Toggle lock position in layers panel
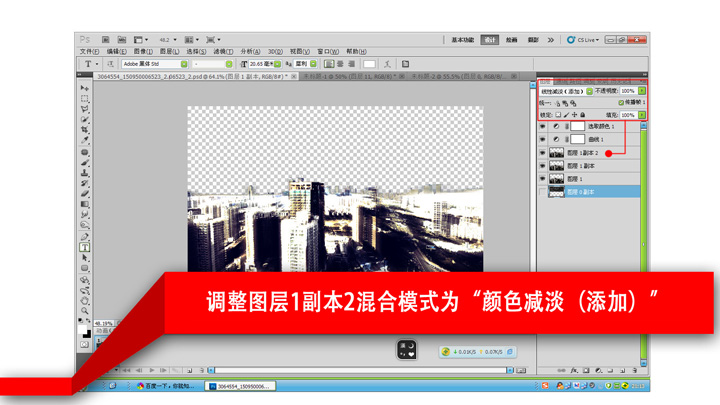Screen dimensions: 720x405 [x=574, y=115]
